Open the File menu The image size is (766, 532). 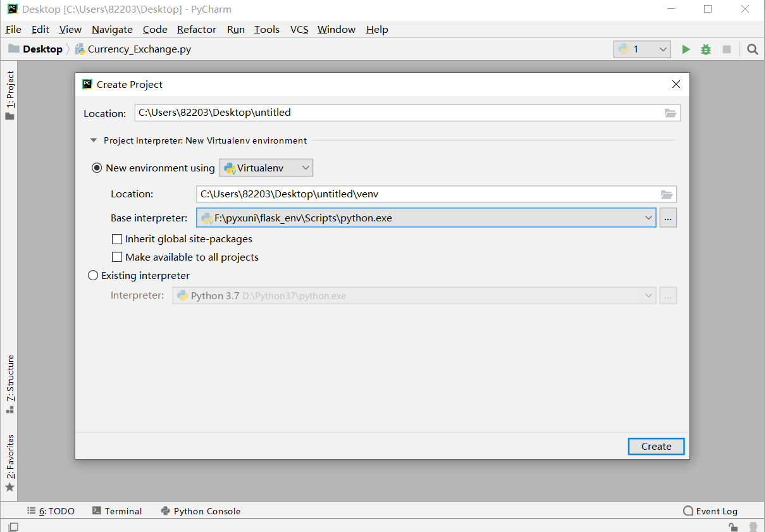tap(13, 30)
